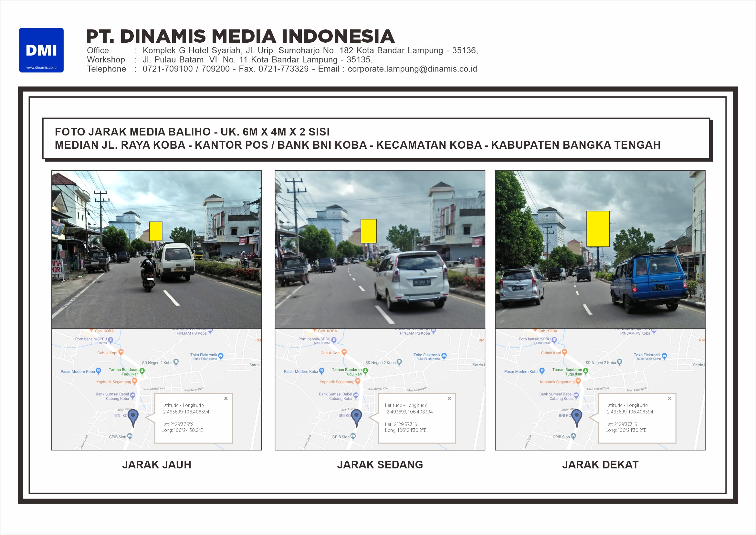This screenshot has height=535, width=756.
Task: Open the www.dinamis.co.id link in the logo
Action: pyautogui.click(x=41, y=68)
